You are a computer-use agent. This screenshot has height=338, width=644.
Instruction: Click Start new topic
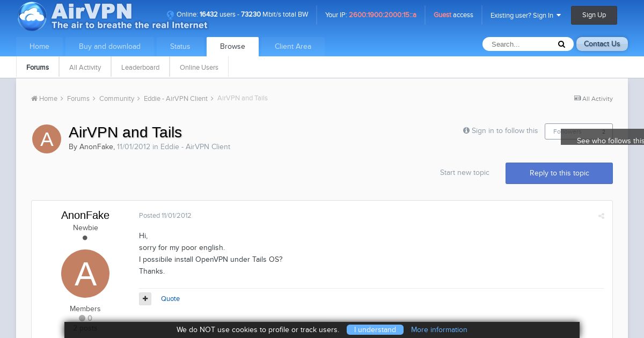tap(465, 173)
